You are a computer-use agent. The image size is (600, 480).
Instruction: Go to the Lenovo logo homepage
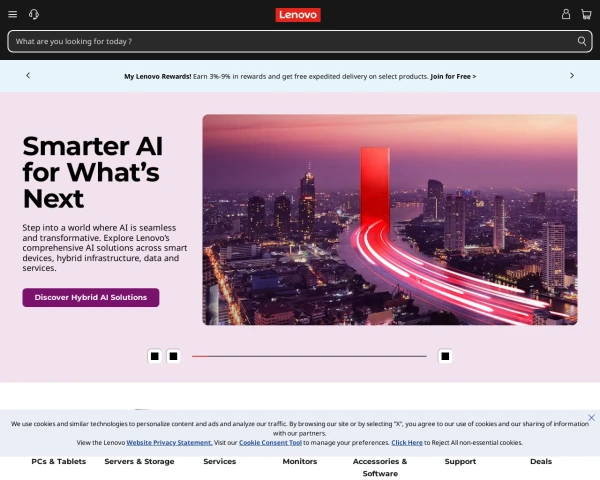298,15
